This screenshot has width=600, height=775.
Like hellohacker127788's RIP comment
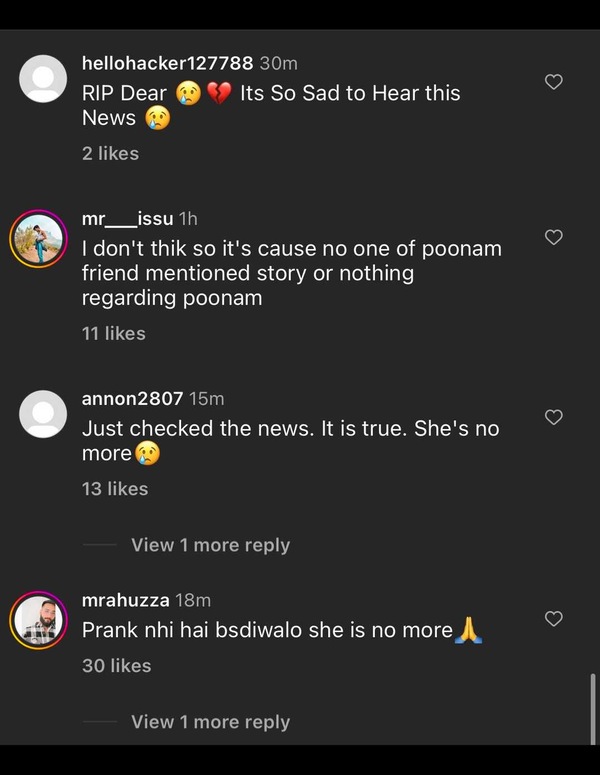pyautogui.click(x=553, y=82)
